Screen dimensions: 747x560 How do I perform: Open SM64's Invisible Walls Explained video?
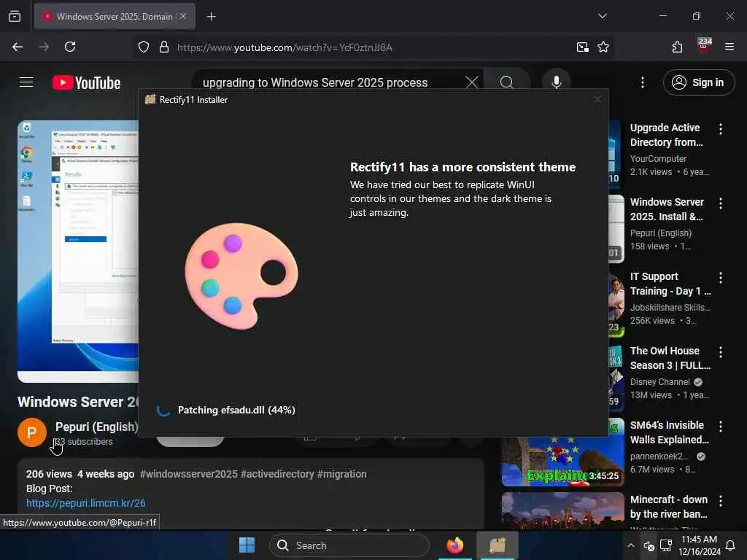(670, 432)
